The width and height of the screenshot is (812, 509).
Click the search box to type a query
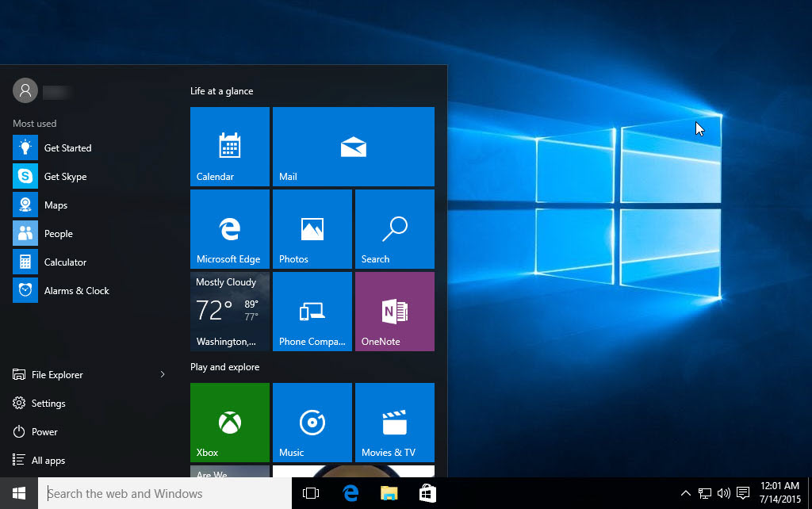pos(159,492)
